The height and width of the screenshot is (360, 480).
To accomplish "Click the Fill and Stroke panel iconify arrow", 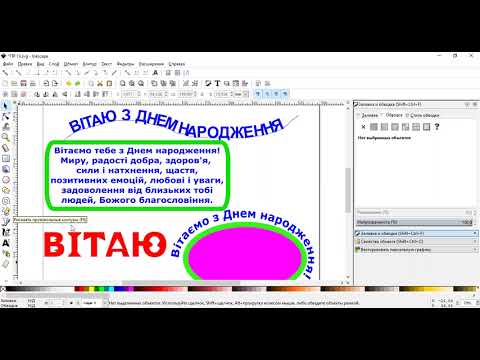I will tap(468, 105).
